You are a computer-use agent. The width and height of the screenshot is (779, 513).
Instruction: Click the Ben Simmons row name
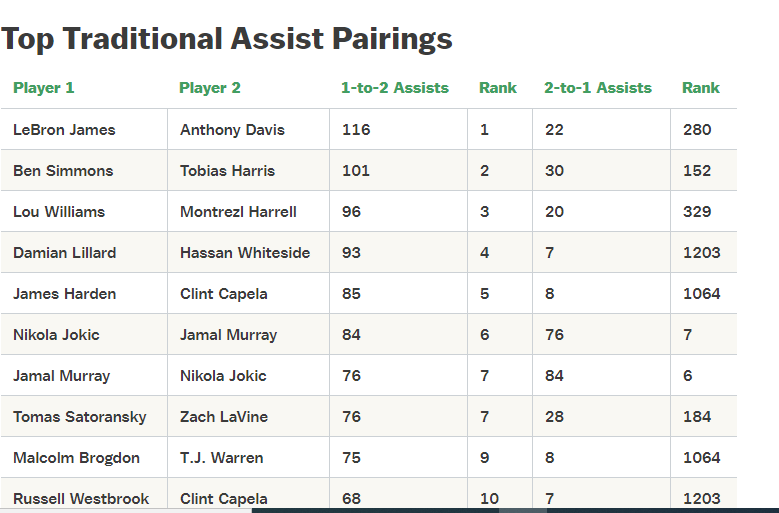pyautogui.click(x=63, y=171)
